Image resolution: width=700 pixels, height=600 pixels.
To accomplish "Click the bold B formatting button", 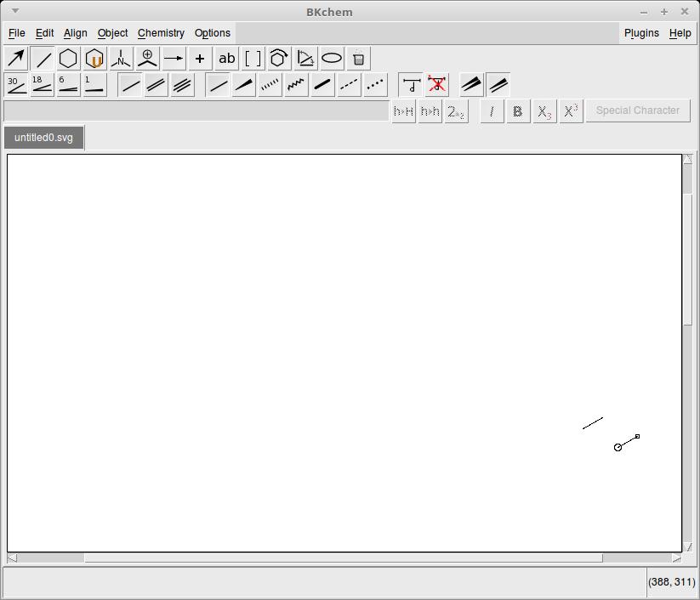I will [x=517, y=111].
